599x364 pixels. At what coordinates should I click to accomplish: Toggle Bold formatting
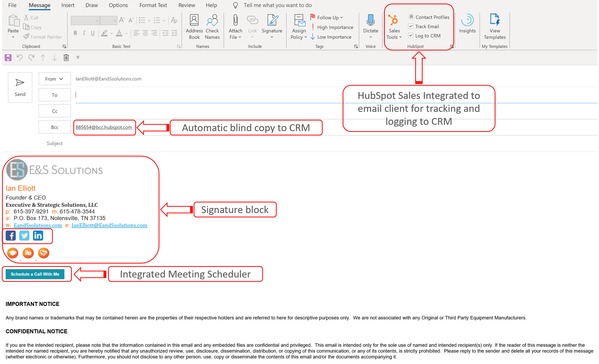[75, 33]
